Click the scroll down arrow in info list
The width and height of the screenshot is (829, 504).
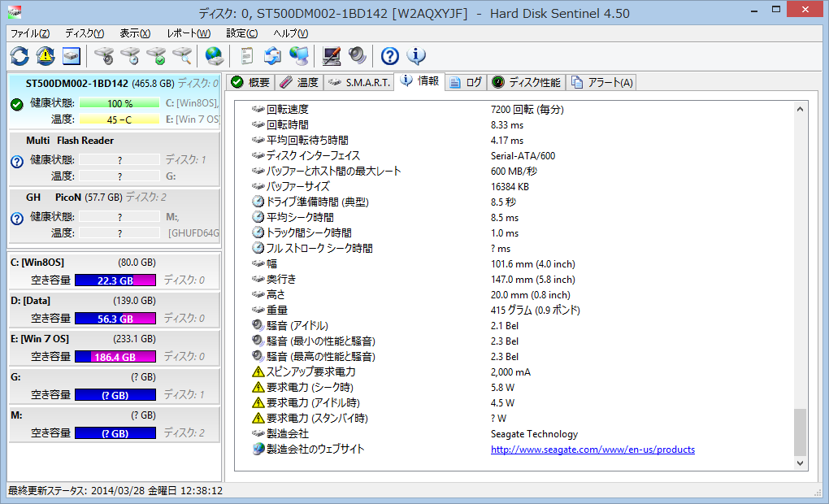(x=800, y=463)
